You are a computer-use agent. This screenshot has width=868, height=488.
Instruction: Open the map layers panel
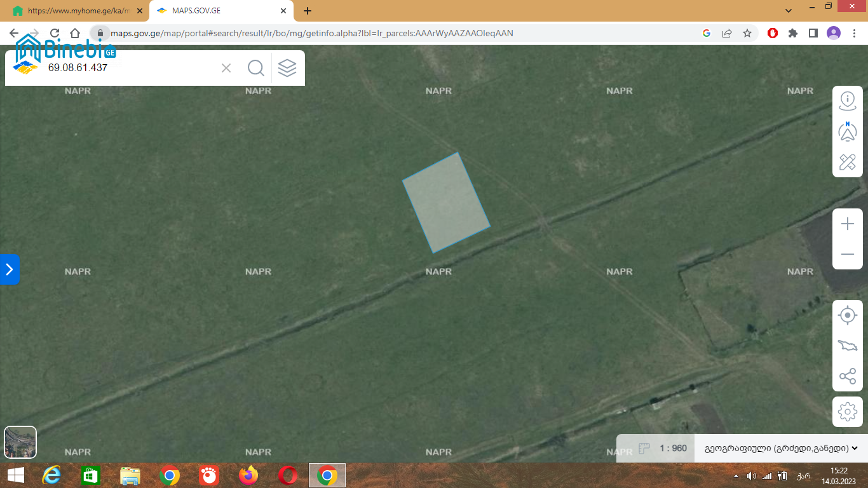(x=287, y=68)
